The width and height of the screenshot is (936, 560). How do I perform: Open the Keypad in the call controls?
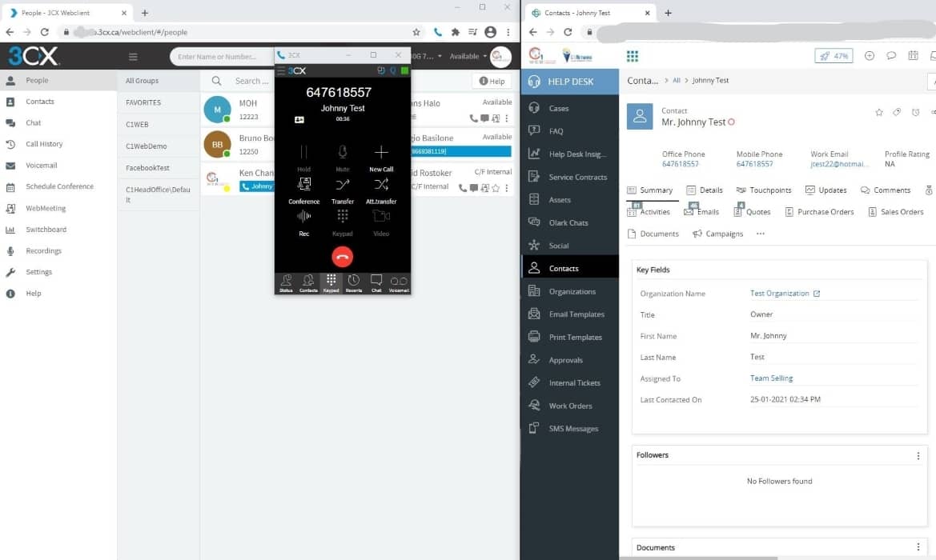pyautogui.click(x=343, y=222)
